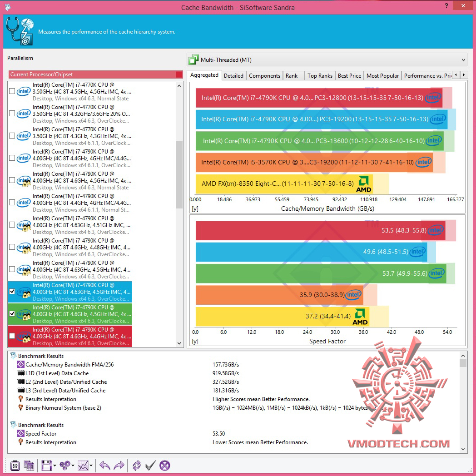Check the i7-4770K 4.5GHz Normal State checkbox
Image resolution: width=476 pixels, height=476 pixels.
tap(12, 91)
